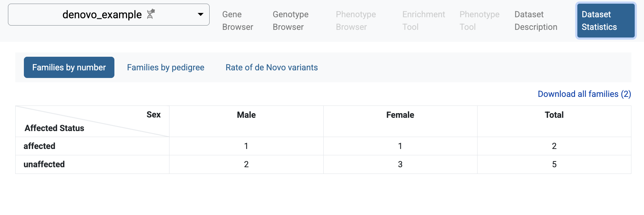Select the Enrichment Tool
The height and width of the screenshot is (215, 644).
click(423, 21)
